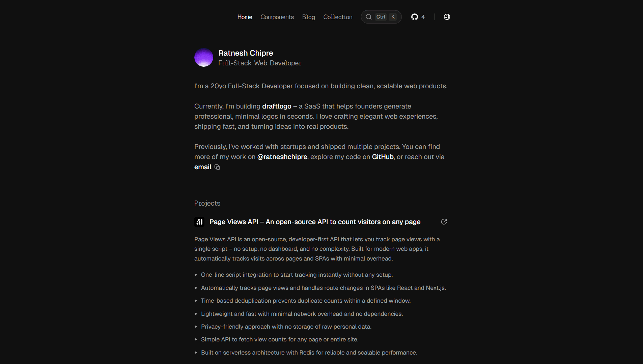Open the Ctrl K search box
Image resolution: width=643 pixels, height=364 pixels.
(x=381, y=17)
